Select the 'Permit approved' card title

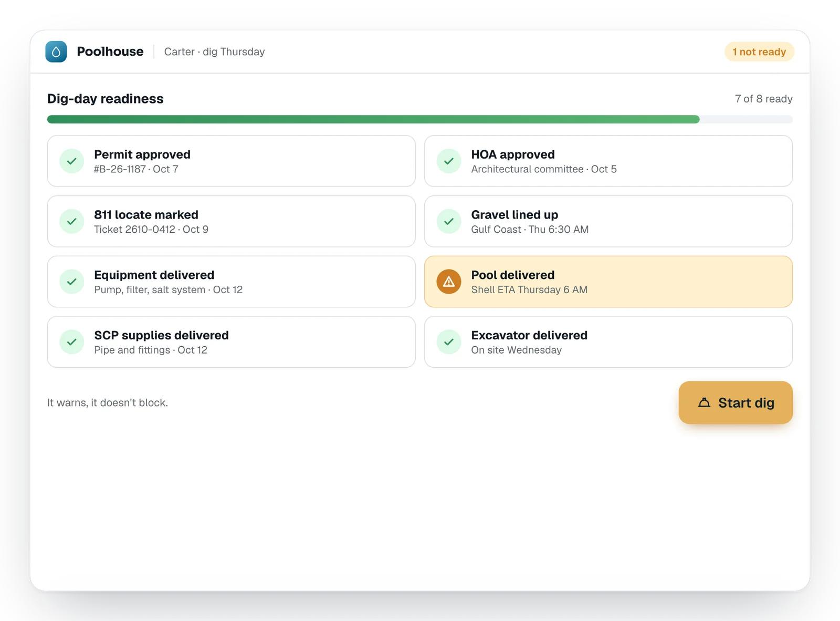coord(142,154)
